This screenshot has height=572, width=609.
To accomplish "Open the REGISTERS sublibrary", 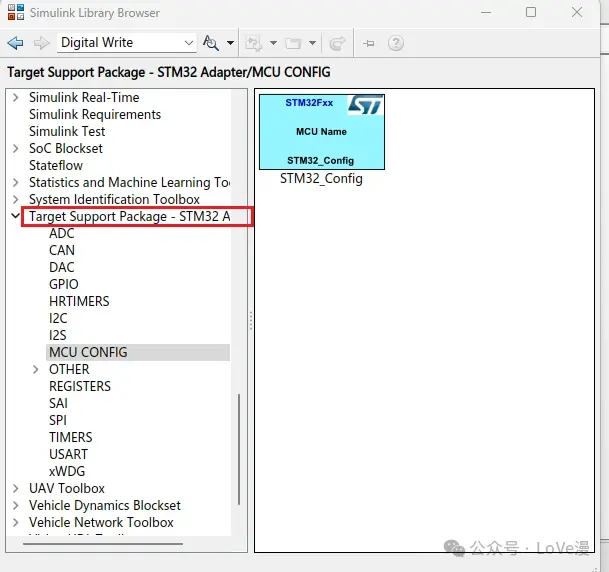I will point(80,386).
